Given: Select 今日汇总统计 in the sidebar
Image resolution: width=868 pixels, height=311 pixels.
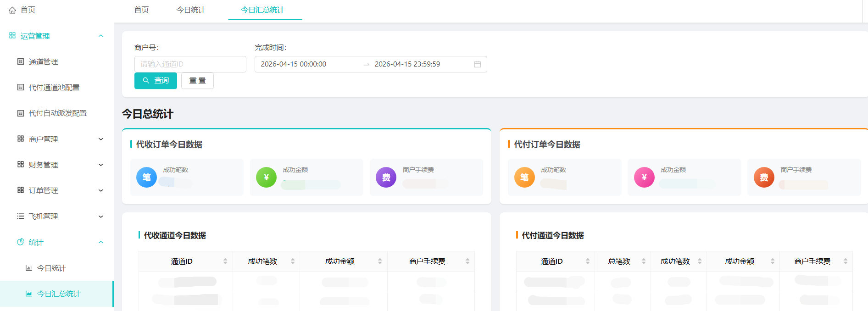Looking at the screenshot, I should click(56, 294).
